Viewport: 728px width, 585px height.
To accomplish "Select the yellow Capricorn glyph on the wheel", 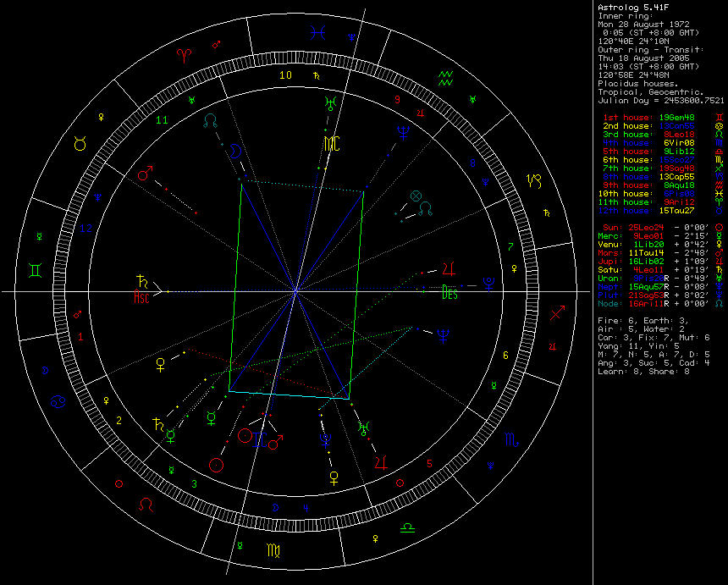I will [535, 179].
